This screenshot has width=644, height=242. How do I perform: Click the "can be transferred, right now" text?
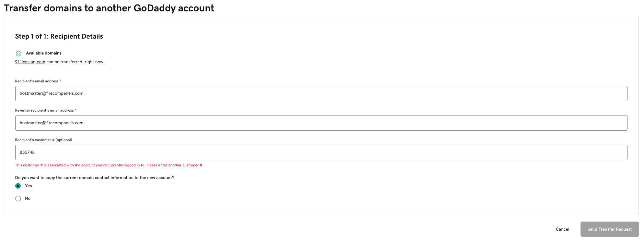(x=75, y=62)
